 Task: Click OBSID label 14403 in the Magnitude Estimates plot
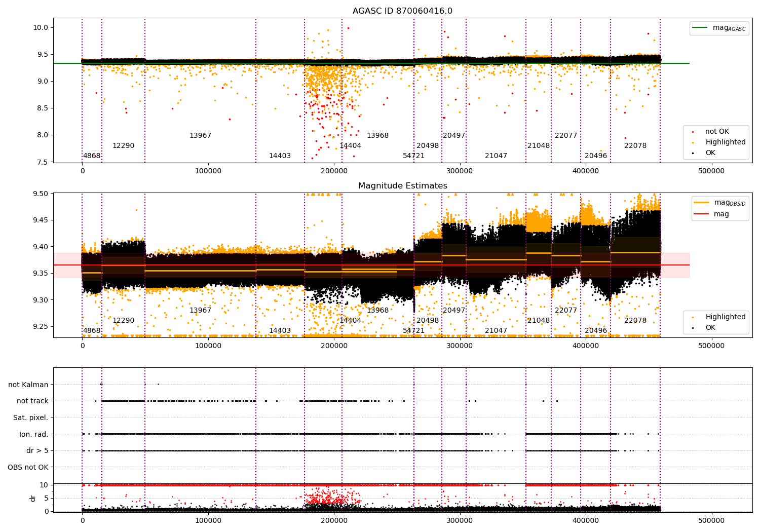[280, 331]
